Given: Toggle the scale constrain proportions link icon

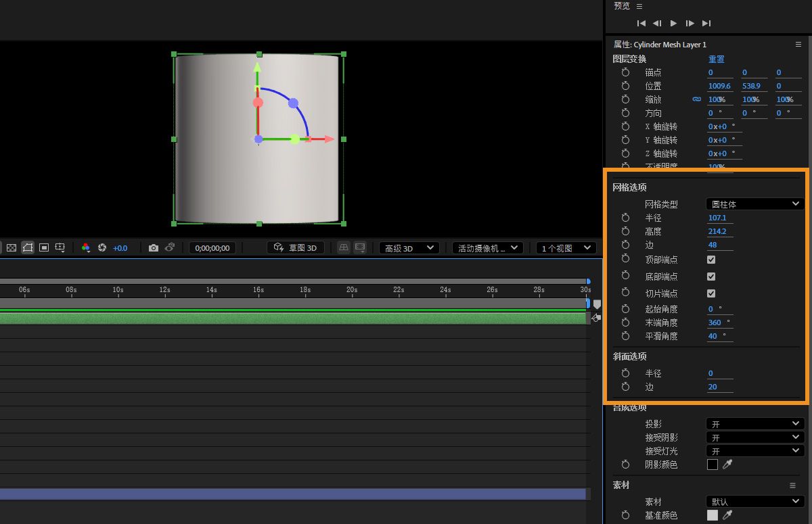Looking at the screenshot, I should click(696, 99).
